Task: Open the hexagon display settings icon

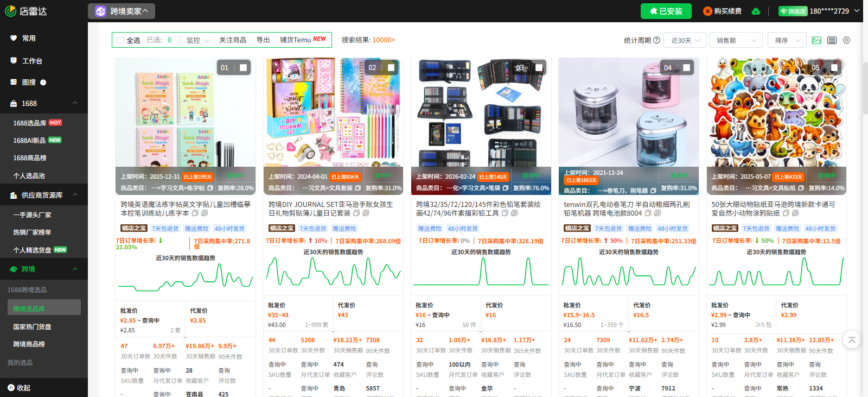Action: point(846,40)
